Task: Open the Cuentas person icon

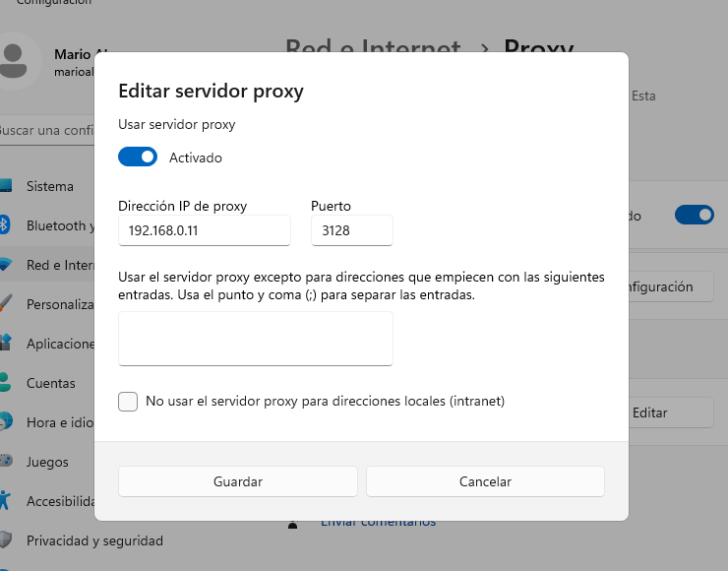Action: tap(5, 382)
